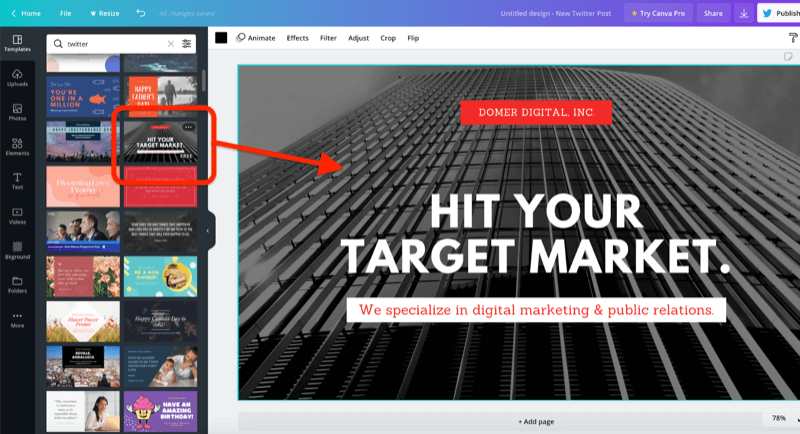Clear the twitter search text
Image resolution: width=800 pixels, height=434 pixels.
[x=171, y=44]
